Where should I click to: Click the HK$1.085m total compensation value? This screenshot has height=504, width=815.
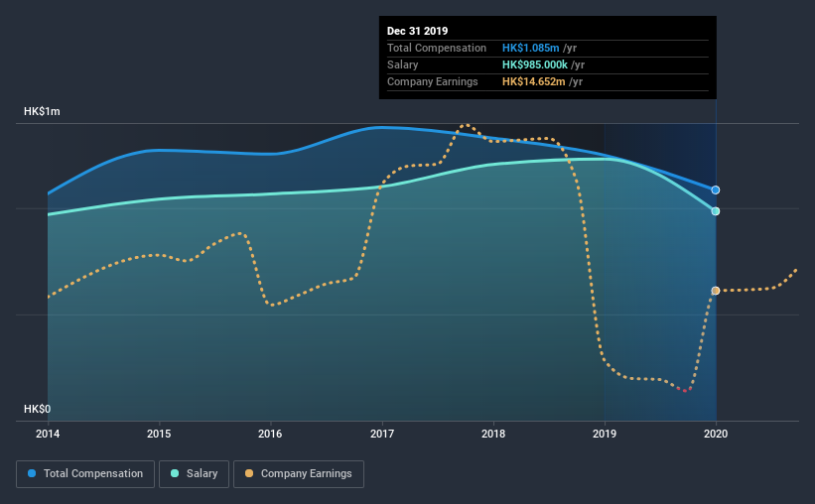click(531, 48)
